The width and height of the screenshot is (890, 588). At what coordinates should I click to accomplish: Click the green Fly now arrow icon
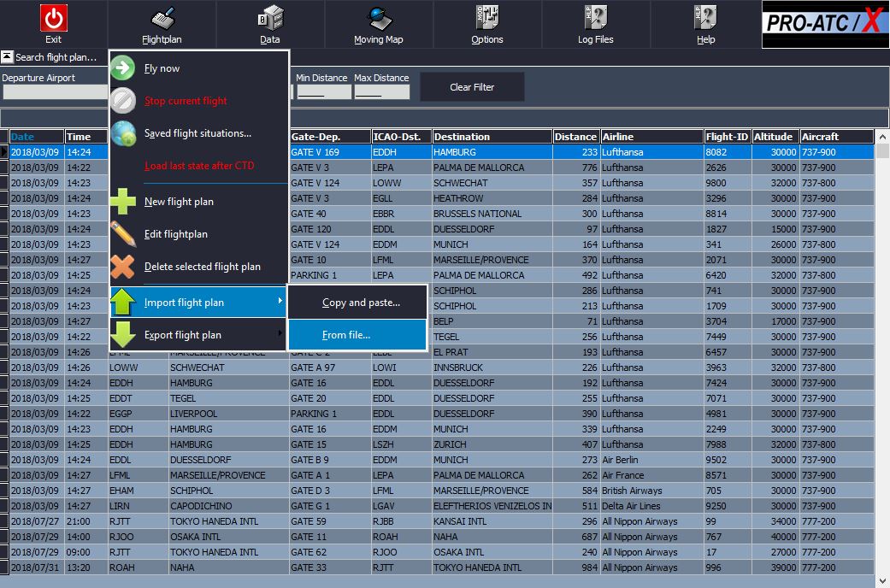pyautogui.click(x=122, y=68)
